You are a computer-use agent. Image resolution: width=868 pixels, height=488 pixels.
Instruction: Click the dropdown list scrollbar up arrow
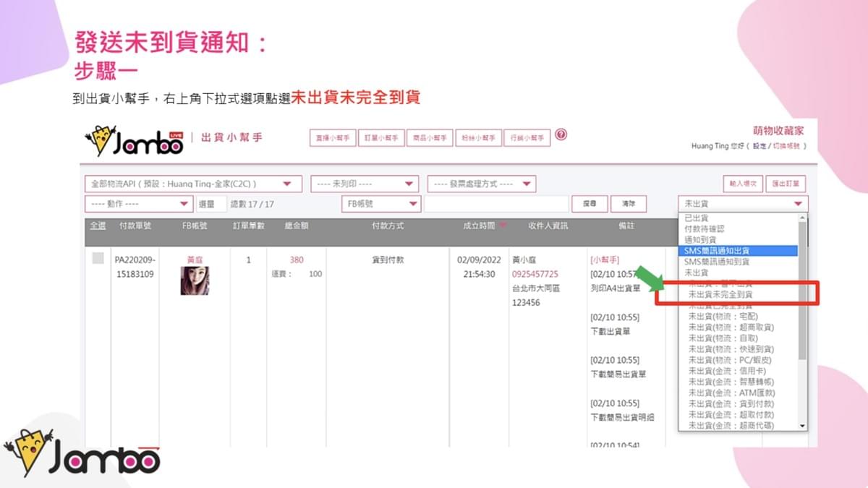tap(802, 218)
